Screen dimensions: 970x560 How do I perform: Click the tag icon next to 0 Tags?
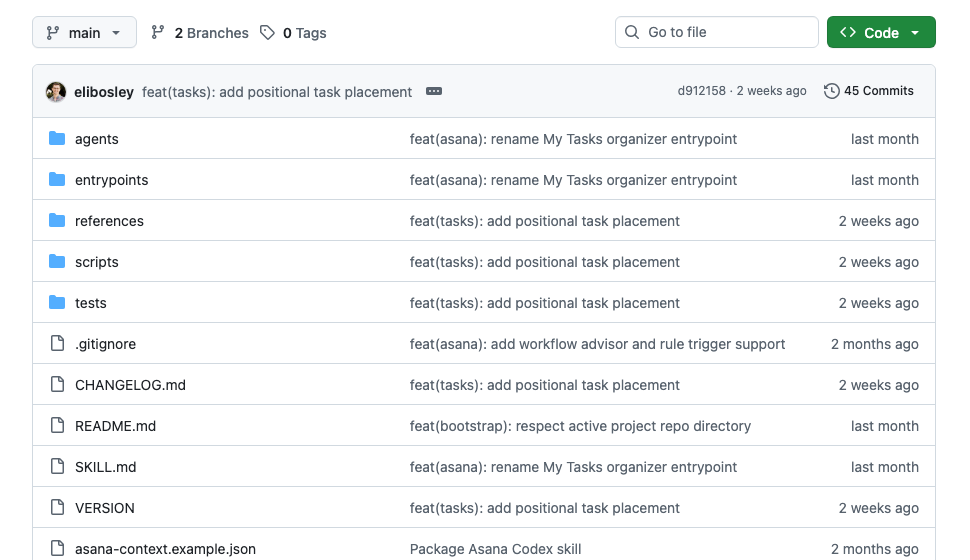267,32
